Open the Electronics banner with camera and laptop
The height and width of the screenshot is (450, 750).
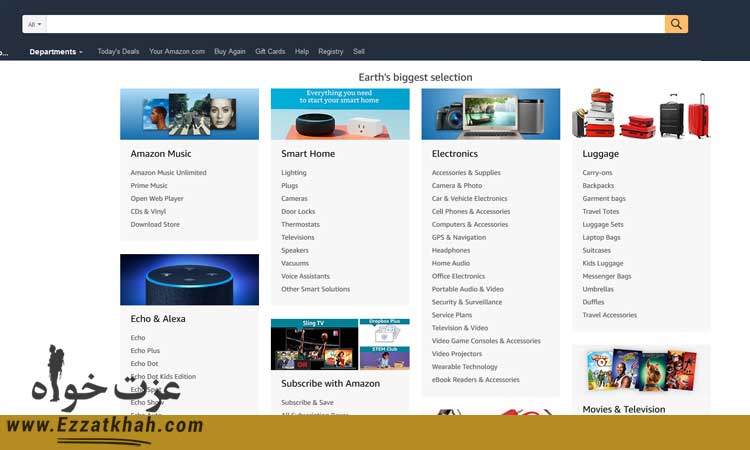490,114
